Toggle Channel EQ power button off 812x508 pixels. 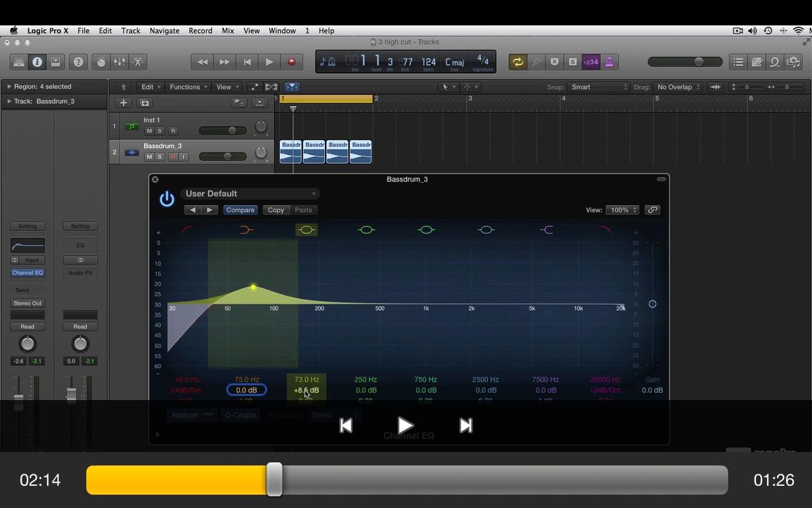point(167,199)
